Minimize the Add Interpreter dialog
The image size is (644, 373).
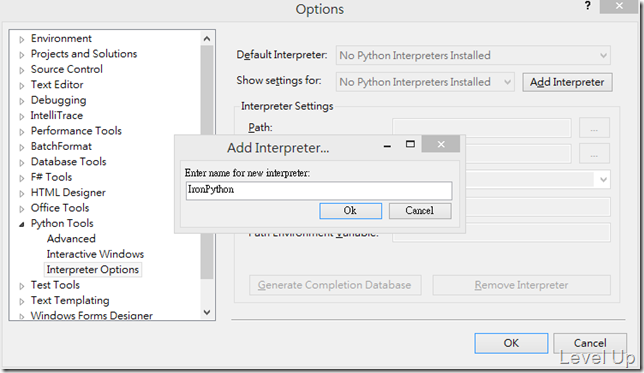(x=387, y=145)
